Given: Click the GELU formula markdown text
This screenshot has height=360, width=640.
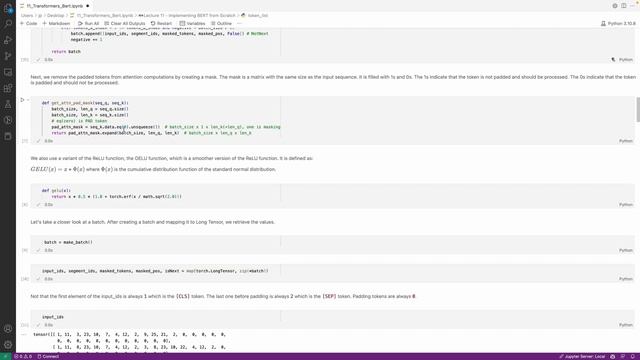Looking at the screenshot, I should [153, 169].
